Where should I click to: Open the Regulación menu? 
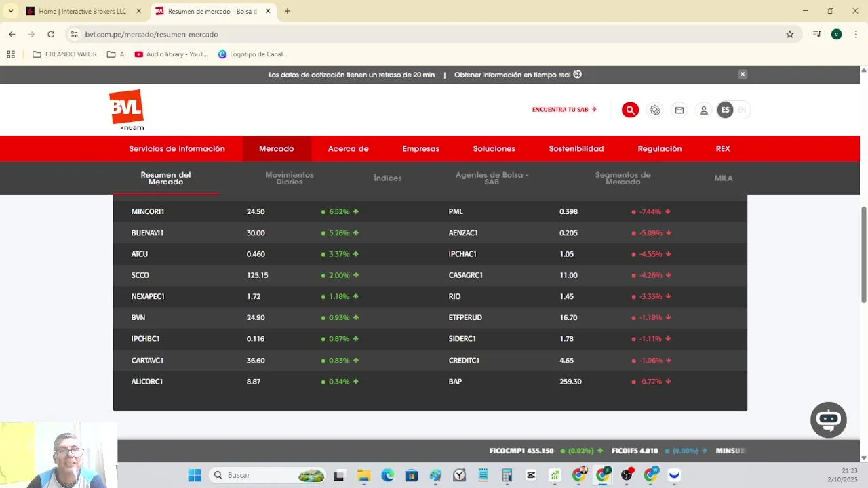coord(660,148)
